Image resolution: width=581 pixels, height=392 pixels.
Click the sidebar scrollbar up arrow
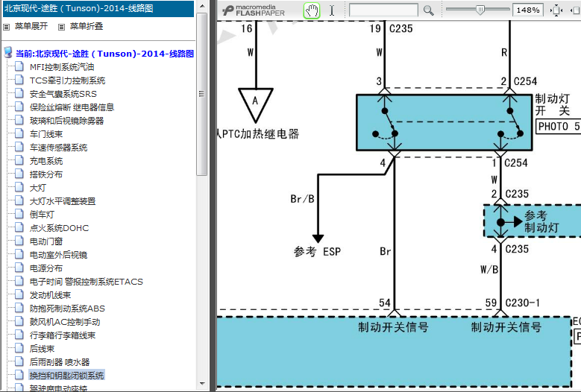pos(201,6)
